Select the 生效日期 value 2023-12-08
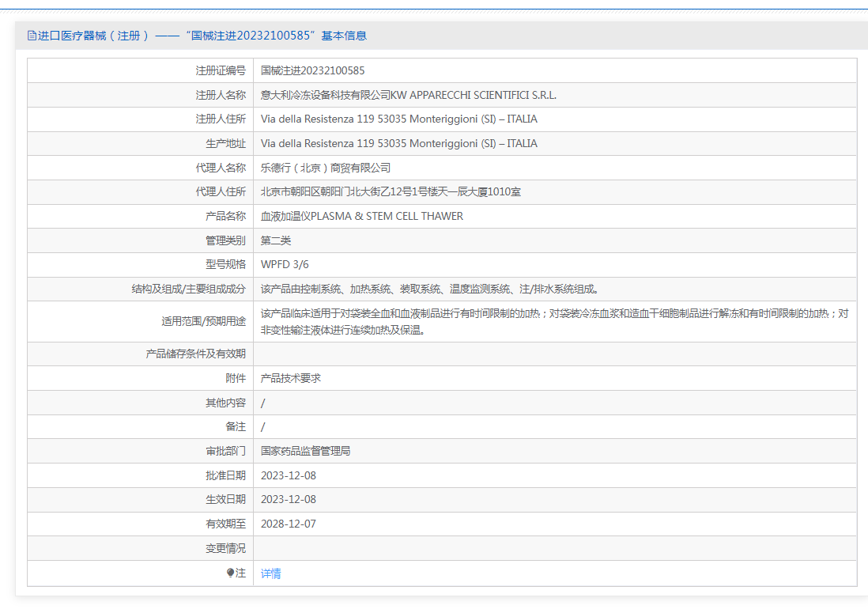The height and width of the screenshot is (613, 868). [289, 499]
